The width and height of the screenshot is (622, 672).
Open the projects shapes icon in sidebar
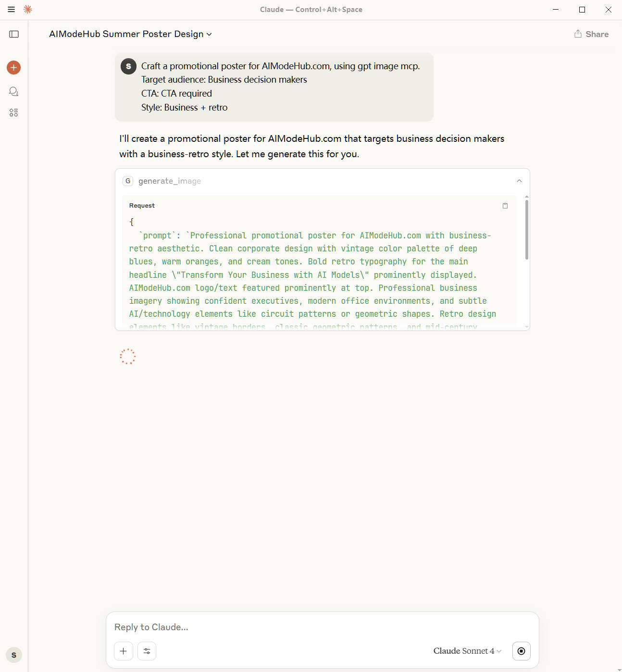(x=13, y=112)
